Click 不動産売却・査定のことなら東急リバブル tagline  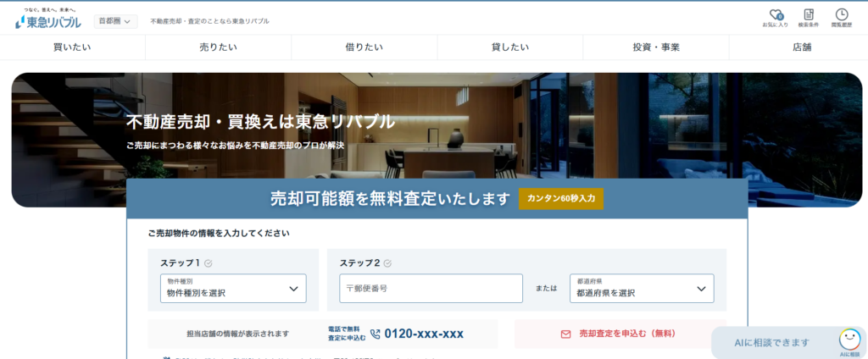210,21
